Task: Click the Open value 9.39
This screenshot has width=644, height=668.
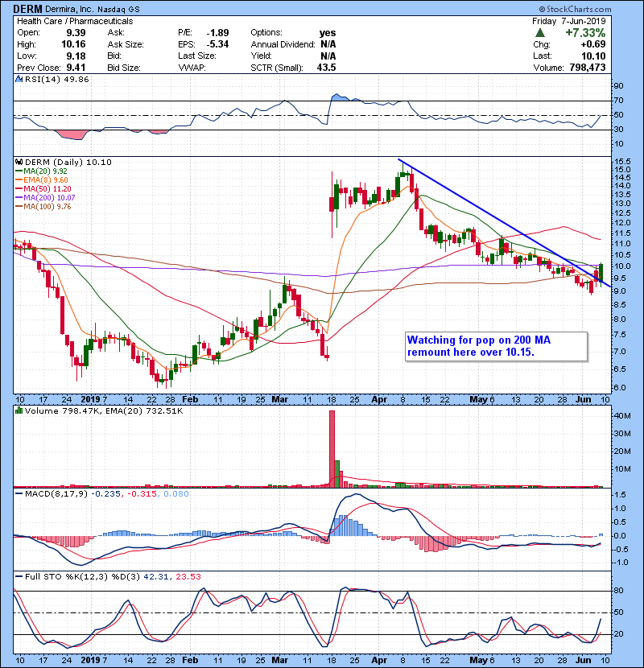Action: [x=76, y=33]
